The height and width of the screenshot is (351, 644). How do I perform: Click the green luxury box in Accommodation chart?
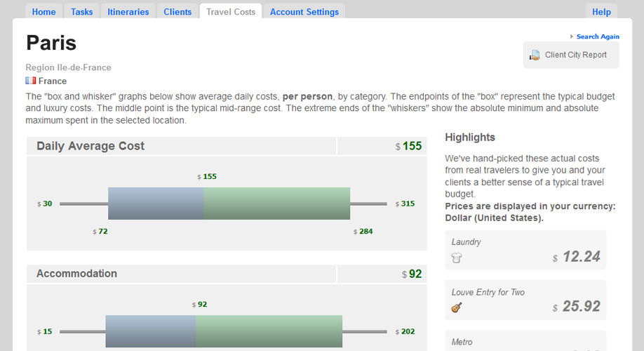269,331
